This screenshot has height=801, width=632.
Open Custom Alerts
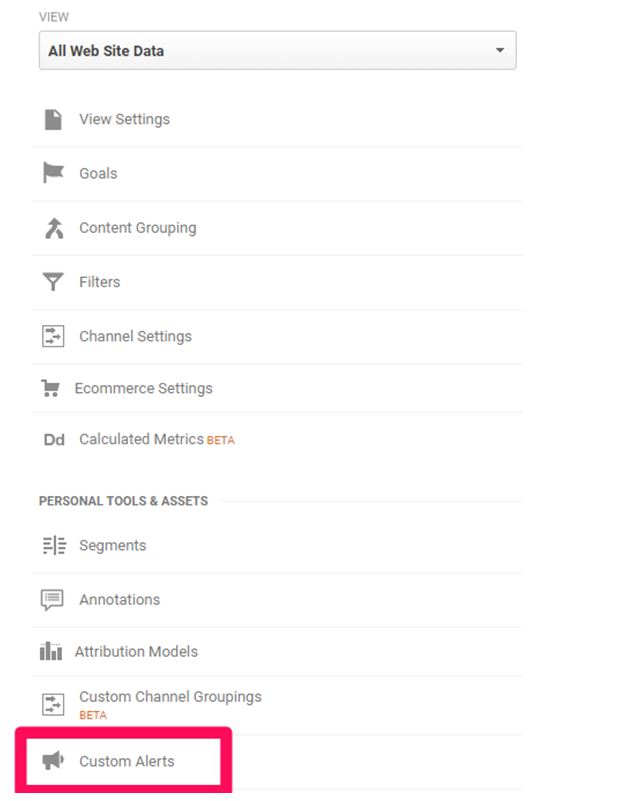tap(127, 761)
